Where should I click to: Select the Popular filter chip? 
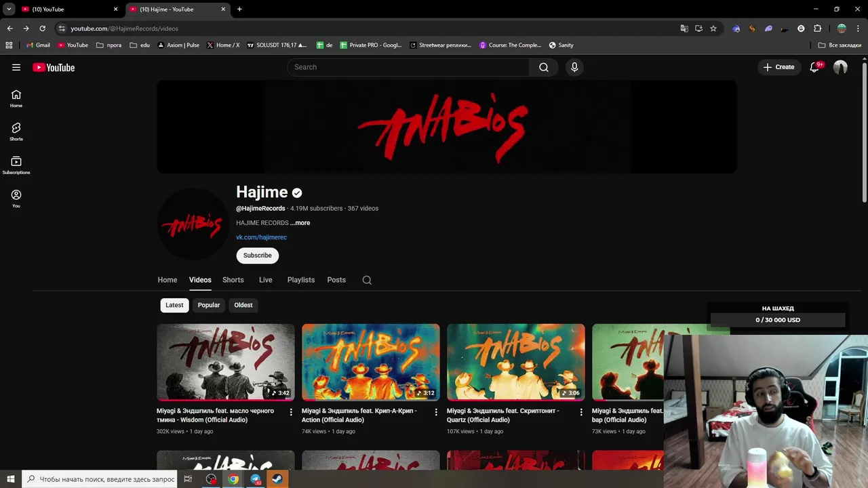click(x=209, y=305)
